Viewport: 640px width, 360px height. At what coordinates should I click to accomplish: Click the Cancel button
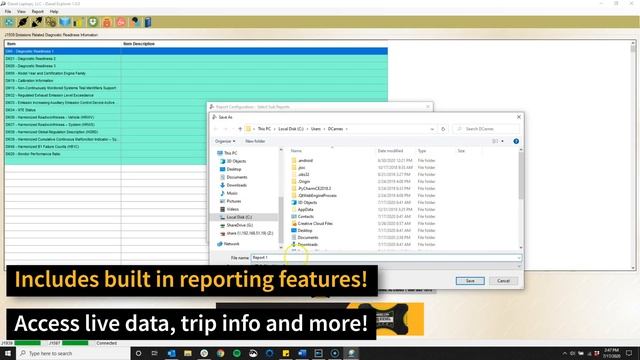[x=503, y=281]
